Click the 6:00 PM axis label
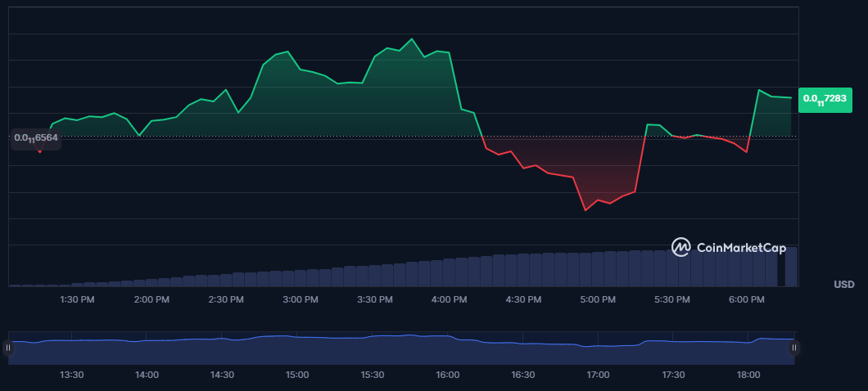 746,299
